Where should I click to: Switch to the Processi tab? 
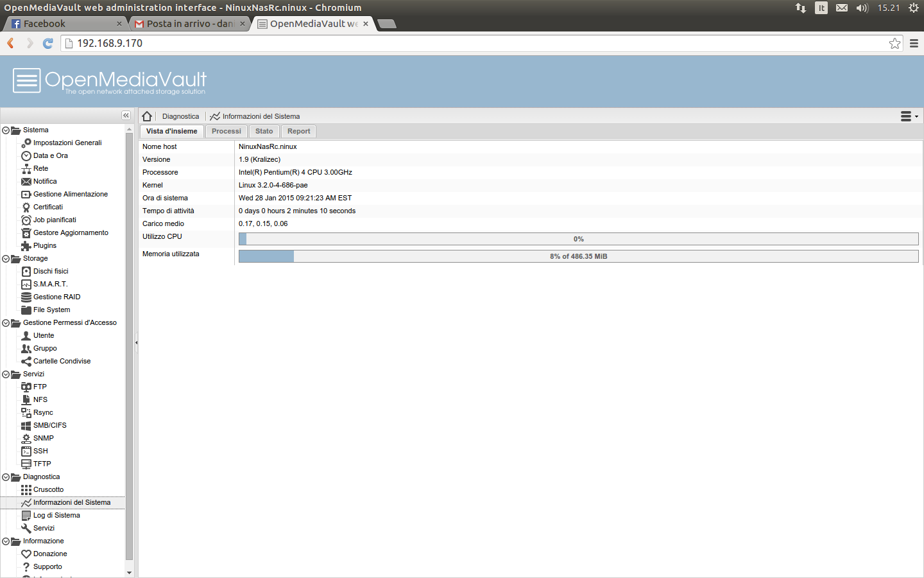click(x=227, y=131)
